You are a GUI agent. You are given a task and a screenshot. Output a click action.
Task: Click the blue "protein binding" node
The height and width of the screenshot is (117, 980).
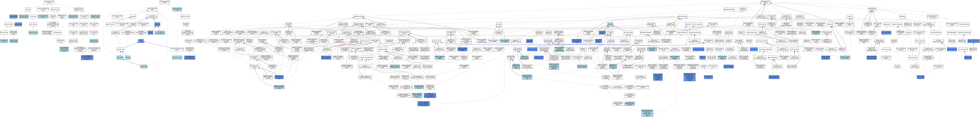point(13,16)
